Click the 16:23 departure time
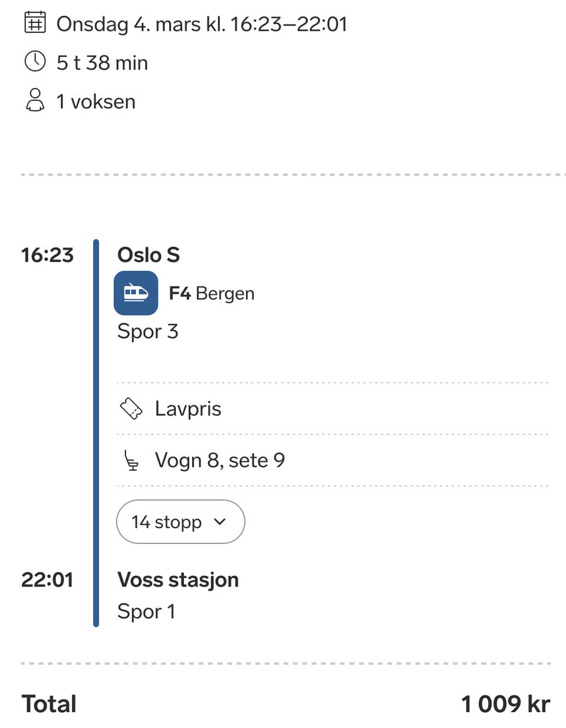This screenshot has height=728, width=566. click(47, 255)
